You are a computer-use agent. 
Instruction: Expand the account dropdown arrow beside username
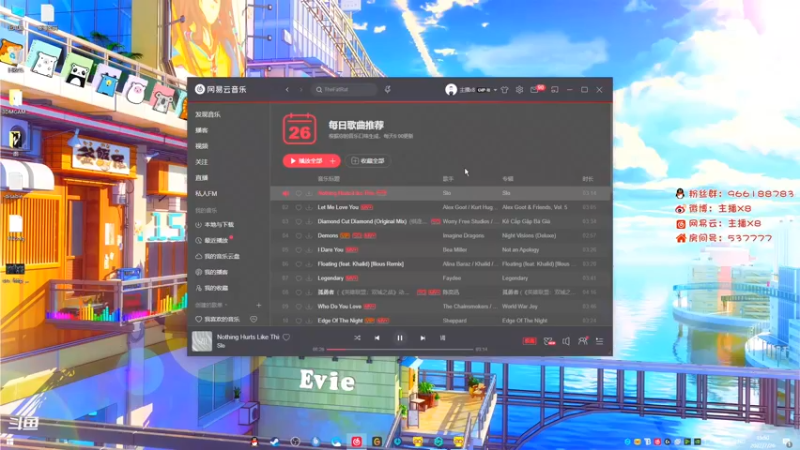click(495, 90)
